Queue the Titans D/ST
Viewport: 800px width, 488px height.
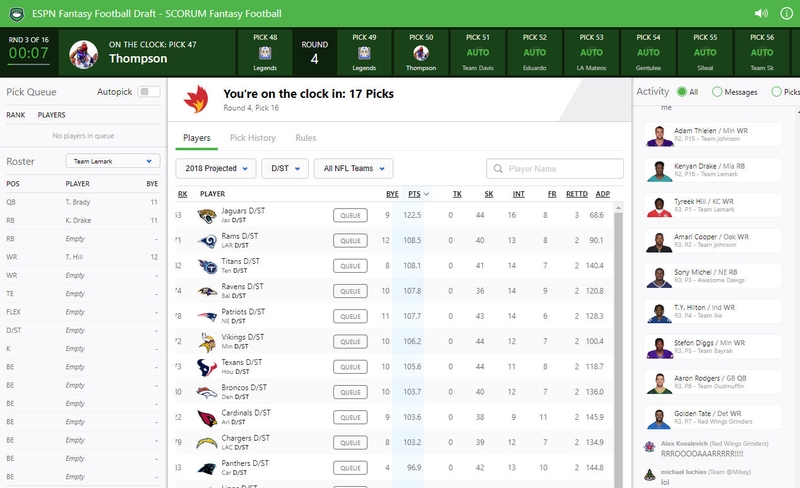point(351,266)
